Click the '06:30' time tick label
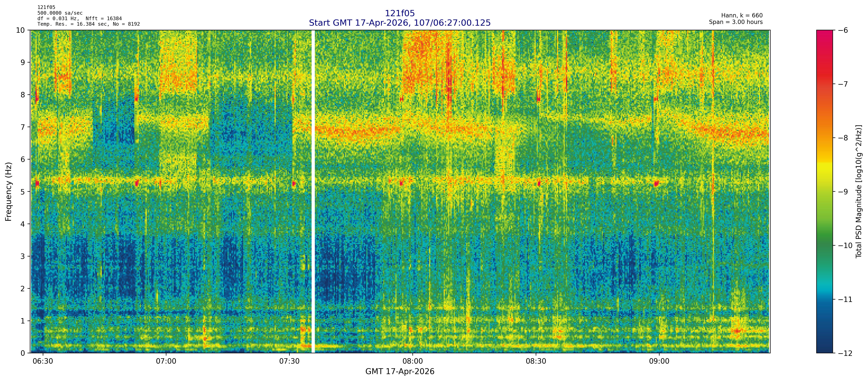 43,362
